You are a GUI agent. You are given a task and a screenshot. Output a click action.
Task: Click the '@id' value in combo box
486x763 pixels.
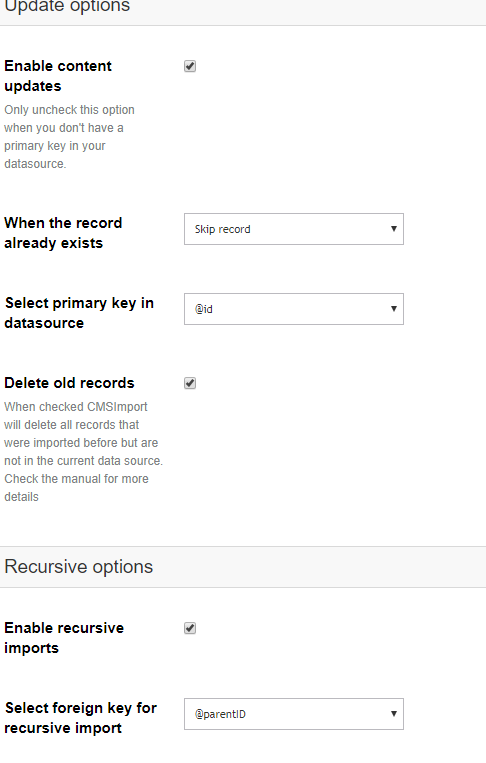click(203, 309)
